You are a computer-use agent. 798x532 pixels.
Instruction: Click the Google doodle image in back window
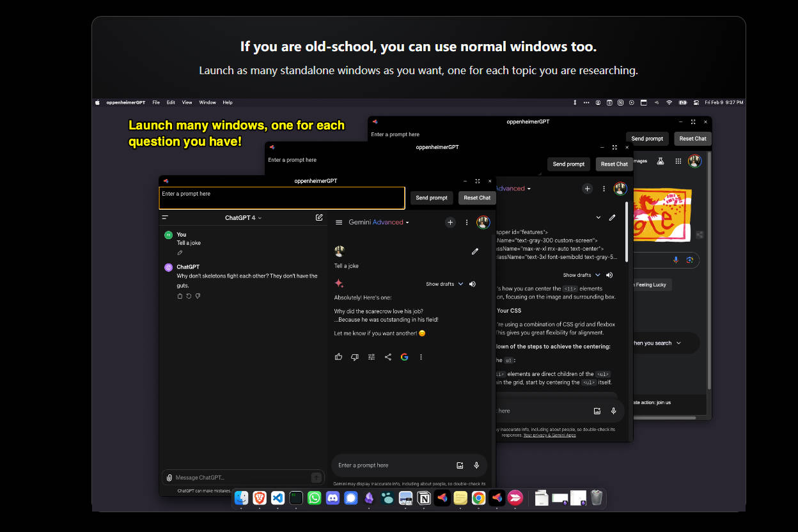pos(662,216)
